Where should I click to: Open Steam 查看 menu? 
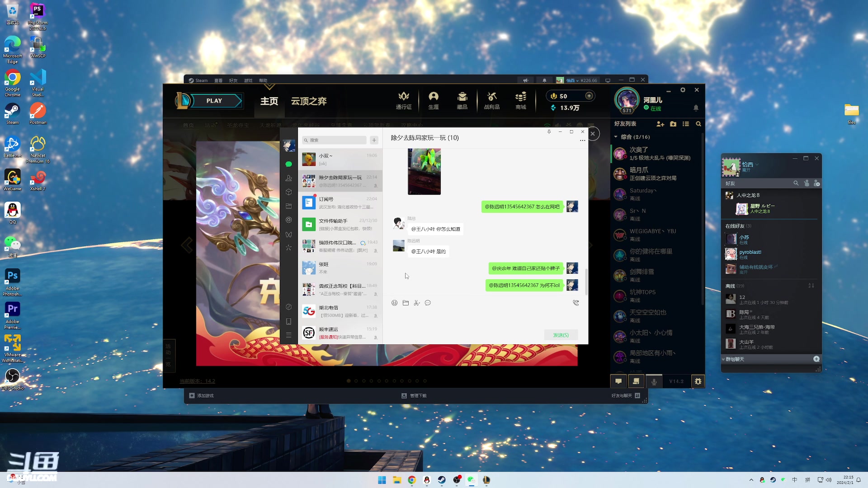(x=218, y=80)
